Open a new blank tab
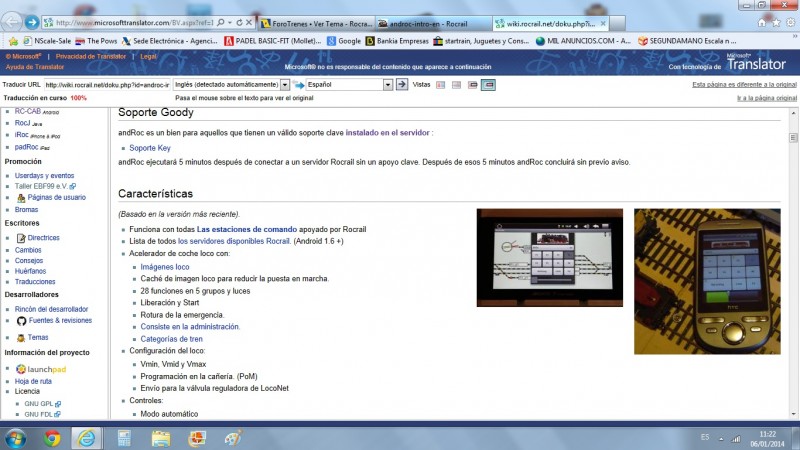This screenshot has width=800, height=450. [617, 23]
